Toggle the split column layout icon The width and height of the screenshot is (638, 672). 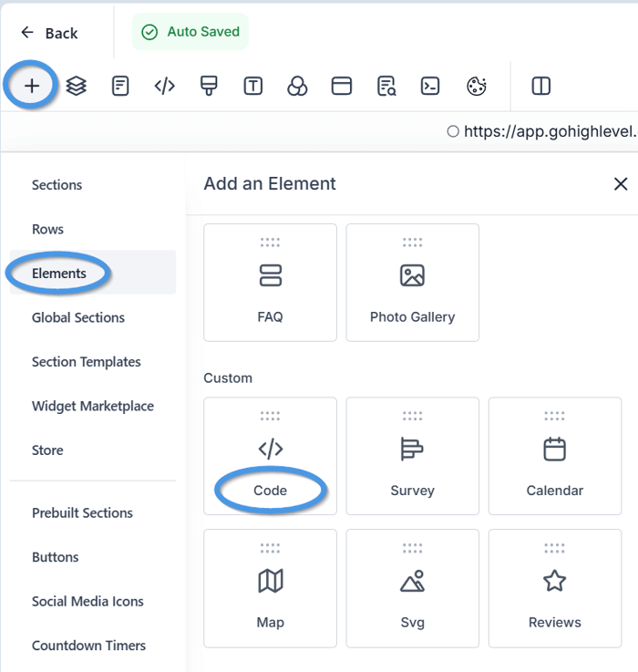[541, 86]
